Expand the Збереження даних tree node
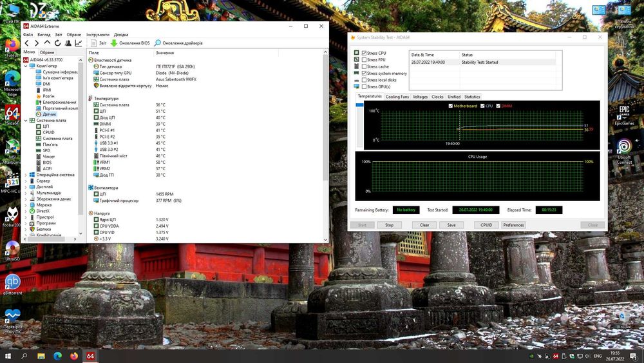 26,199
